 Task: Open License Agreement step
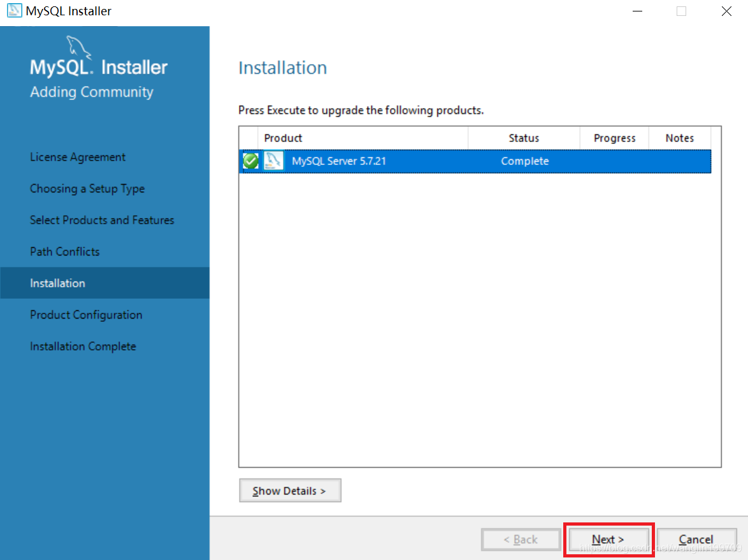[x=78, y=157]
